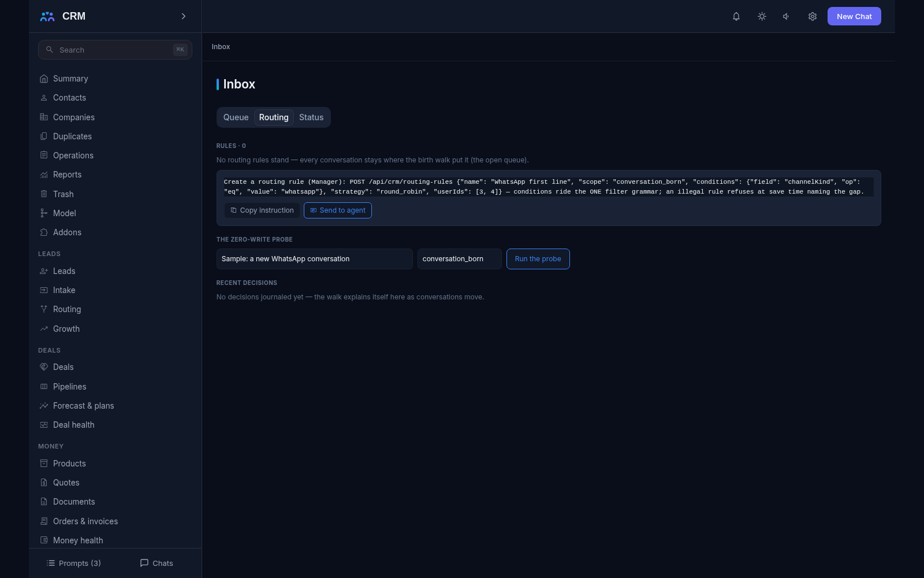Click Send to agent button
The width and height of the screenshot is (924, 578).
pyautogui.click(x=338, y=210)
